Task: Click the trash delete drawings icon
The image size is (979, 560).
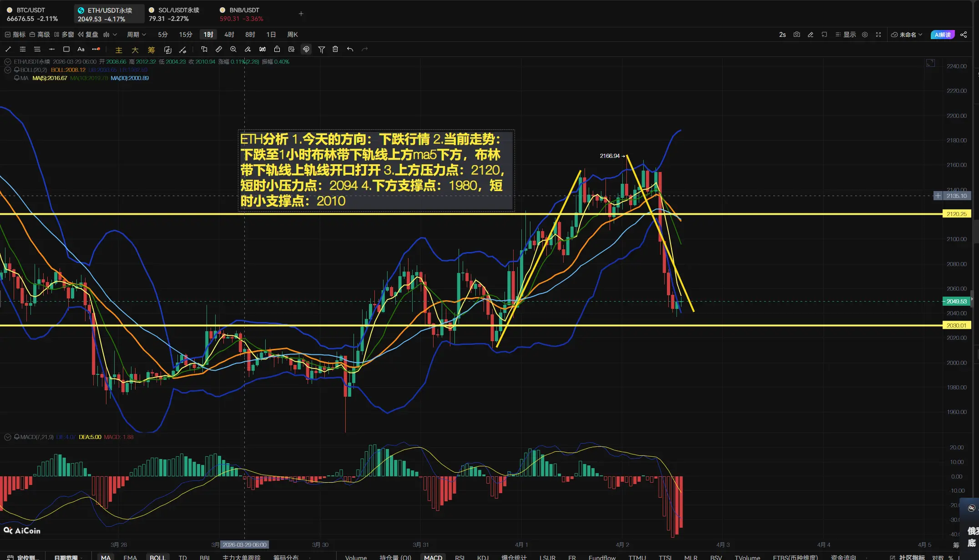Action: [x=335, y=49]
